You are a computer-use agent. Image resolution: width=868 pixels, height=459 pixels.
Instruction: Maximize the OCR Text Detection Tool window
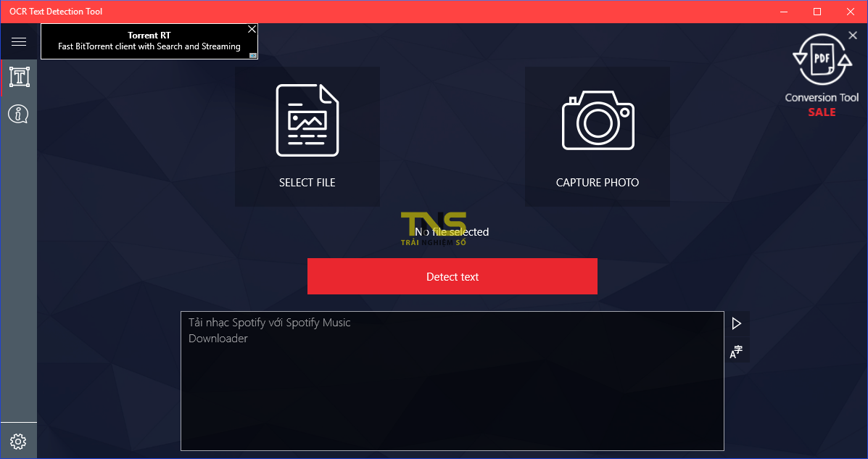point(817,12)
